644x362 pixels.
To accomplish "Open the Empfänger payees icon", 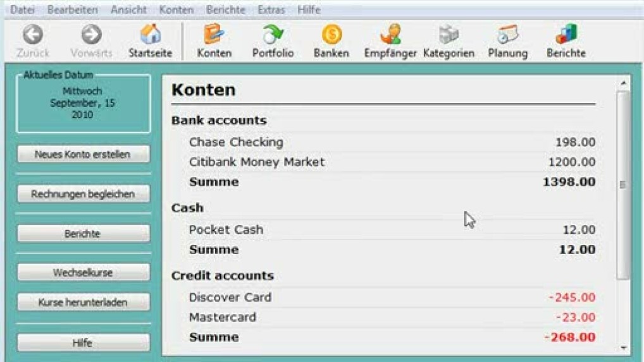I will [x=390, y=35].
